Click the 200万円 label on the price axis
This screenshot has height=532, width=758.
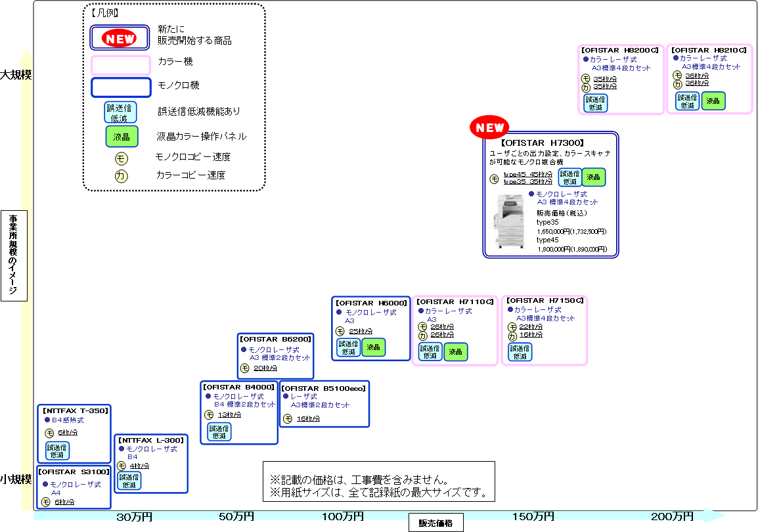pos(673,516)
